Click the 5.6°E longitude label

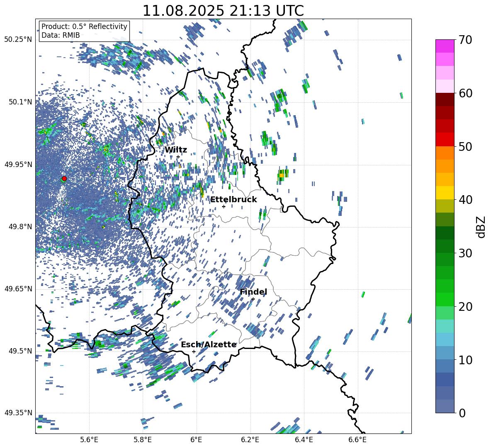click(89, 440)
